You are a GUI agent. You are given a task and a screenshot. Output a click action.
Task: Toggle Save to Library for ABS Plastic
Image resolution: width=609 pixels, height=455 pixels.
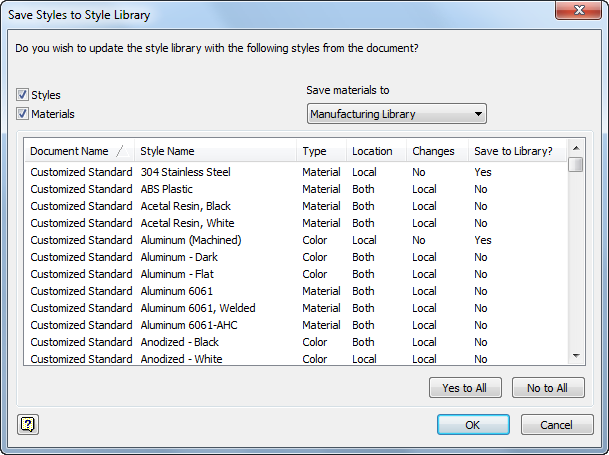pyautogui.click(x=481, y=189)
